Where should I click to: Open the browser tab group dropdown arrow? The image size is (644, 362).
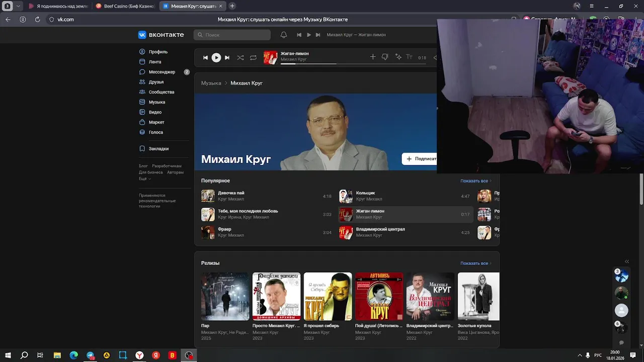tap(19, 6)
